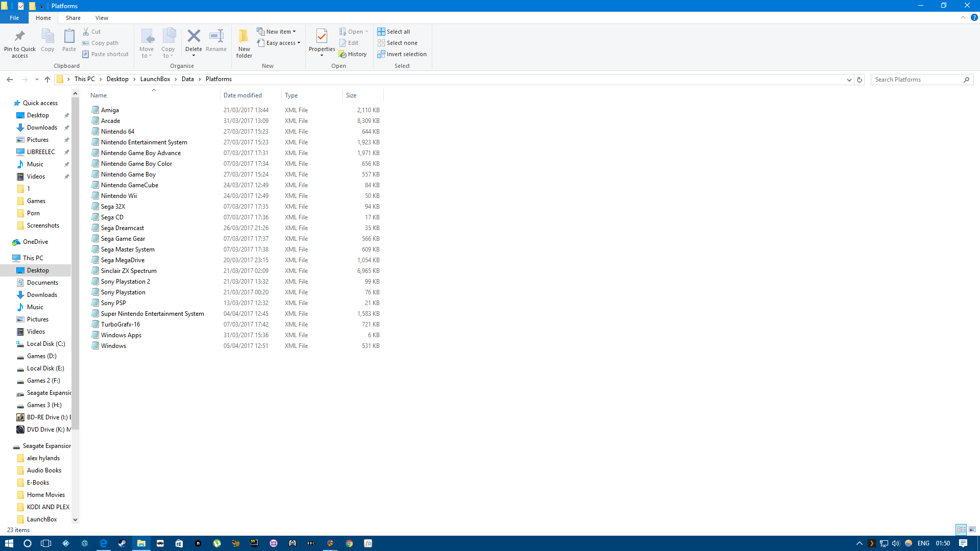Click the Edit ribbon button
Image resolution: width=980 pixels, height=551 pixels.
[x=349, y=43]
